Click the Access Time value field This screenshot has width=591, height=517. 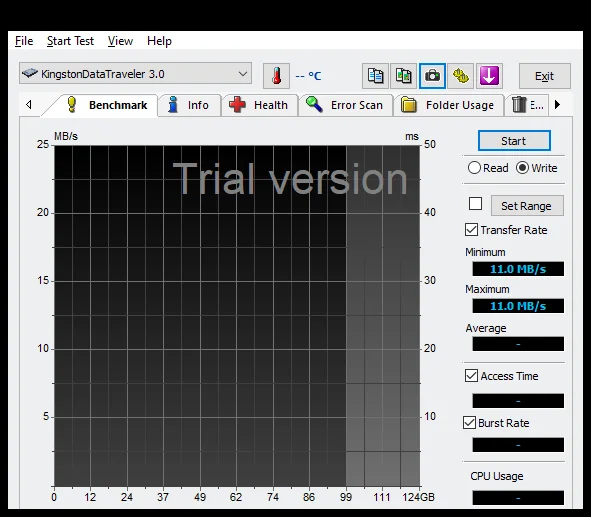click(518, 401)
